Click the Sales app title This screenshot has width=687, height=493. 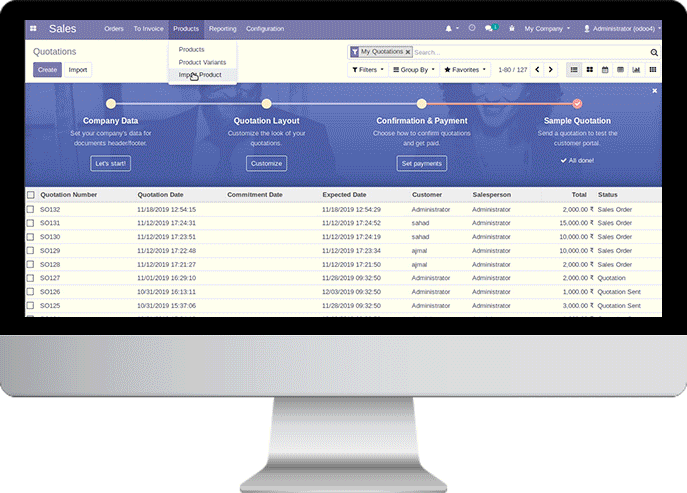(63, 28)
